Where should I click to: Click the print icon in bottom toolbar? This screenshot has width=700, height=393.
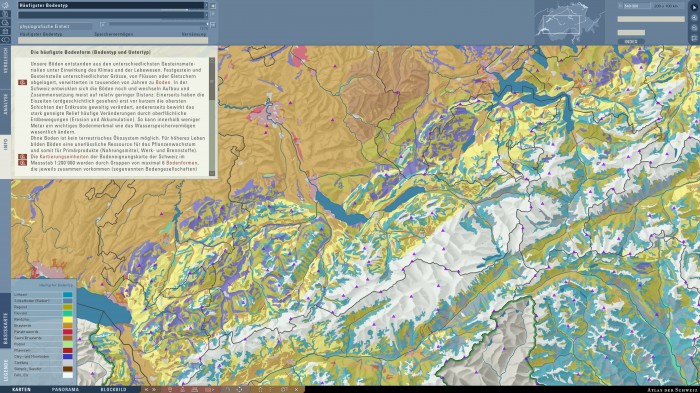[194, 389]
